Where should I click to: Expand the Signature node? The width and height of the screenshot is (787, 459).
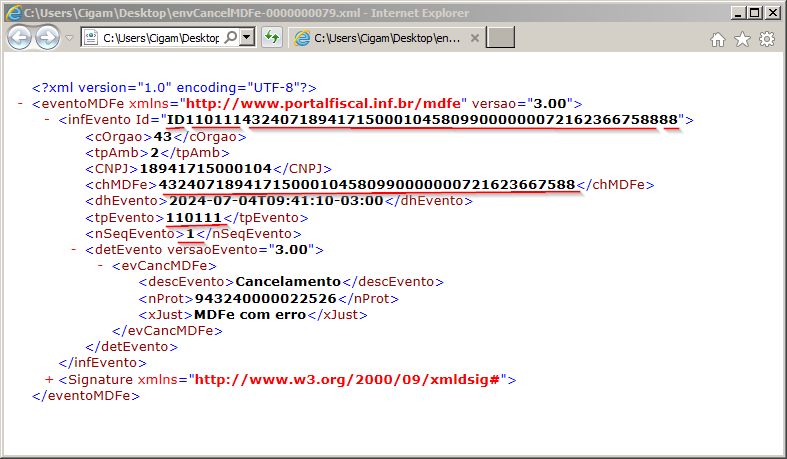point(49,379)
